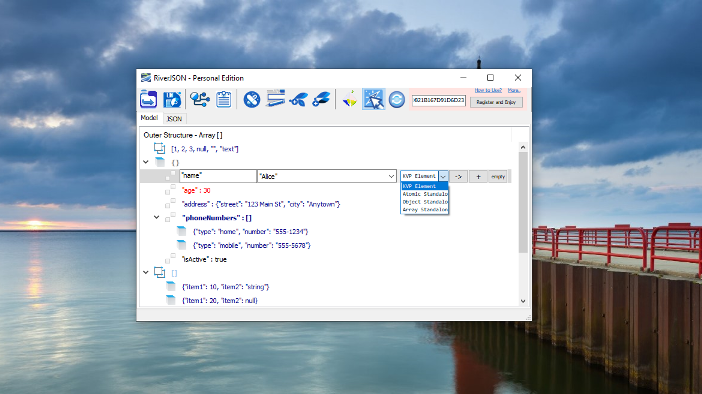Click the "empty" button

498,176
